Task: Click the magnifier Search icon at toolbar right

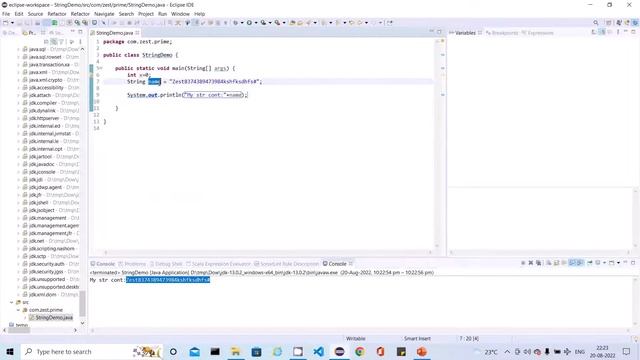Action: pos(596,23)
